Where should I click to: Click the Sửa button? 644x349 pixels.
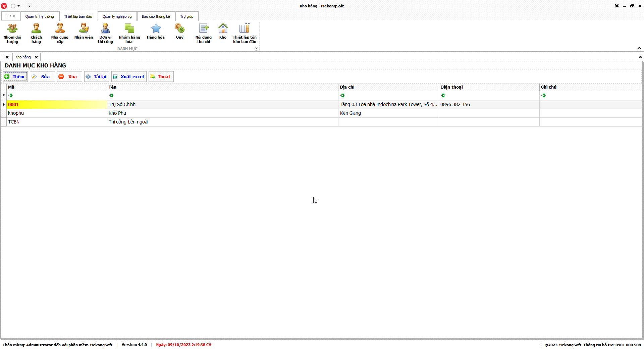(42, 77)
